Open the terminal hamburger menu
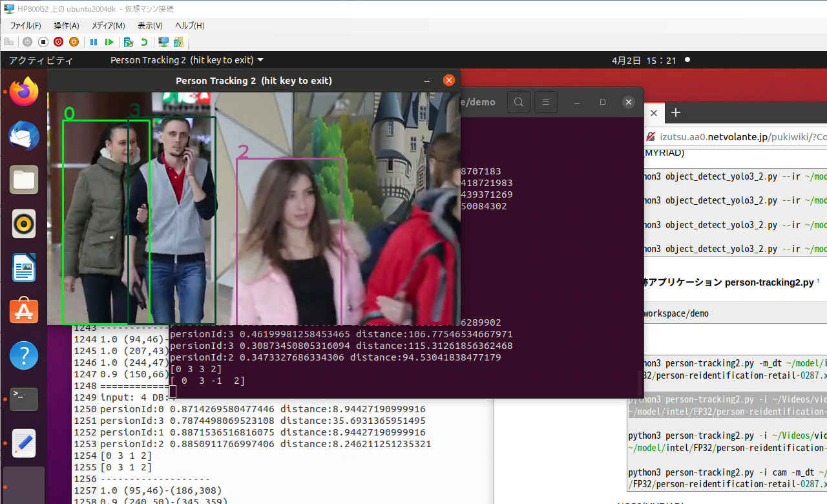 coord(546,102)
